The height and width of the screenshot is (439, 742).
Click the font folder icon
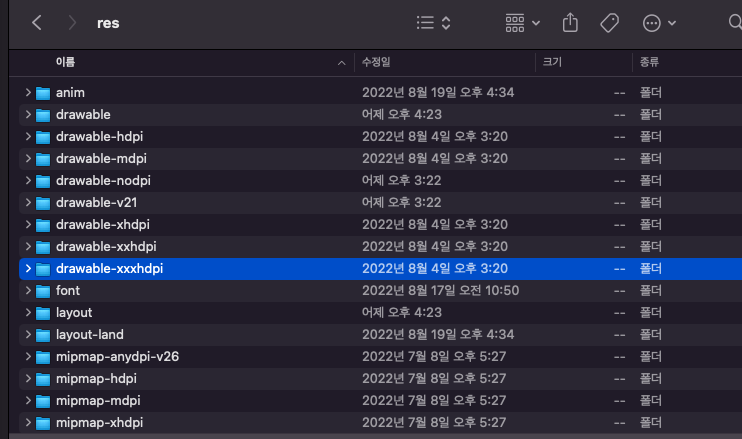pos(43,291)
